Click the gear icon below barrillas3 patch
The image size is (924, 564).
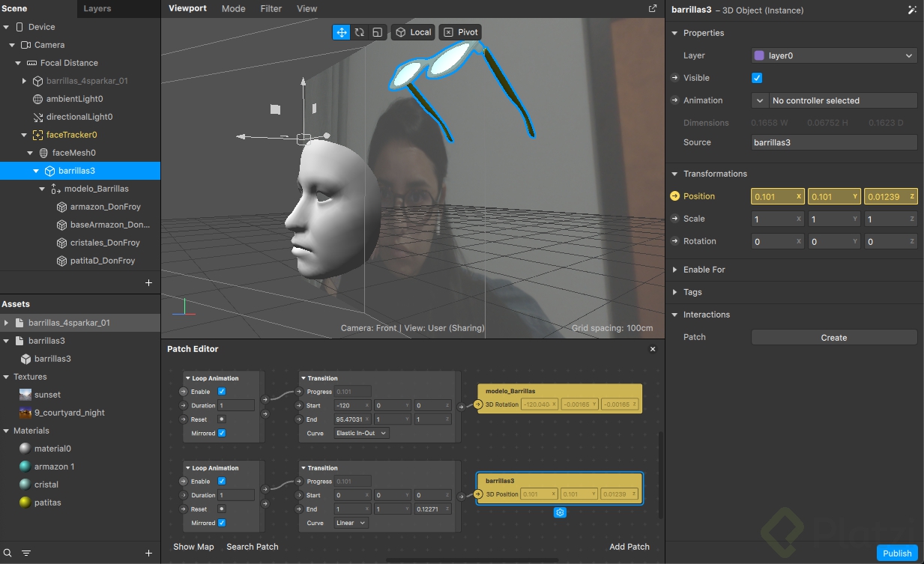click(x=560, y=512)
